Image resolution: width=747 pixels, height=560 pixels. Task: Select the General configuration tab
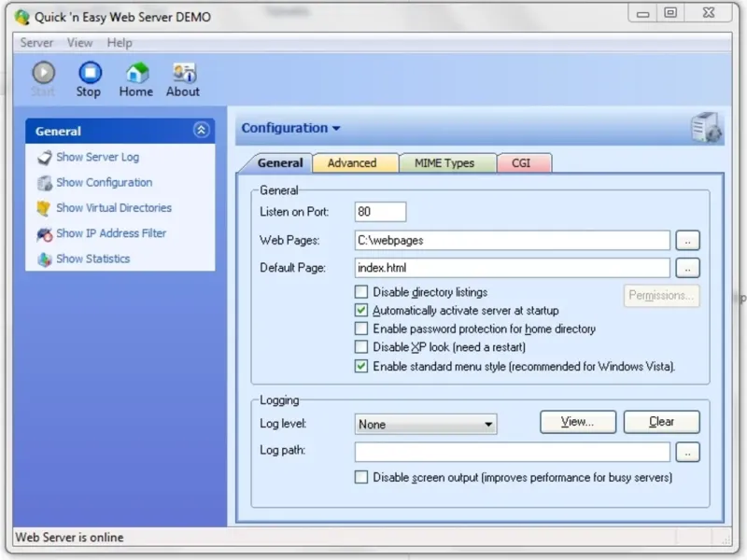click(x=280, y=162)
